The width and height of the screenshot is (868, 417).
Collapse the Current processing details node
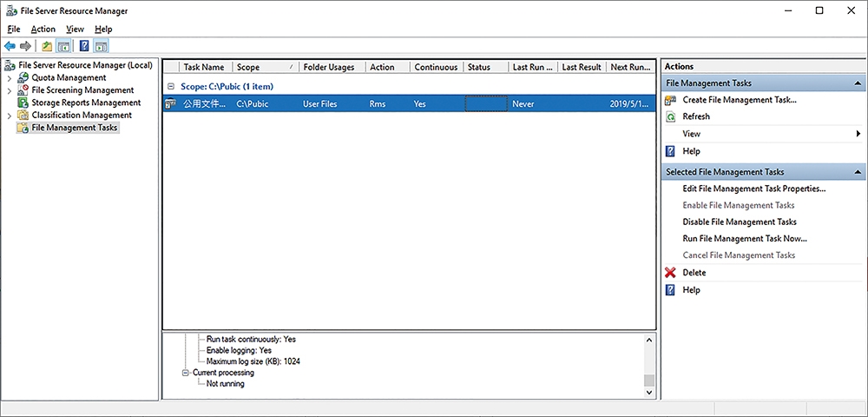186,373
